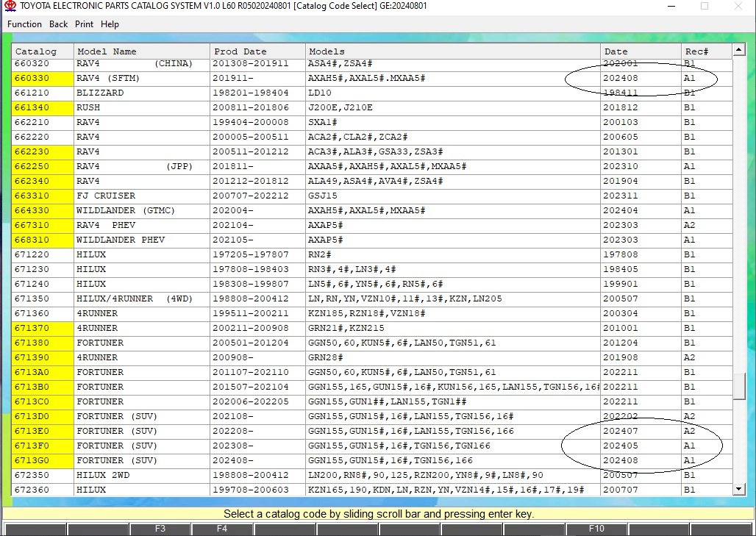
Task: Open the Function menu
Action: (24, 24)
